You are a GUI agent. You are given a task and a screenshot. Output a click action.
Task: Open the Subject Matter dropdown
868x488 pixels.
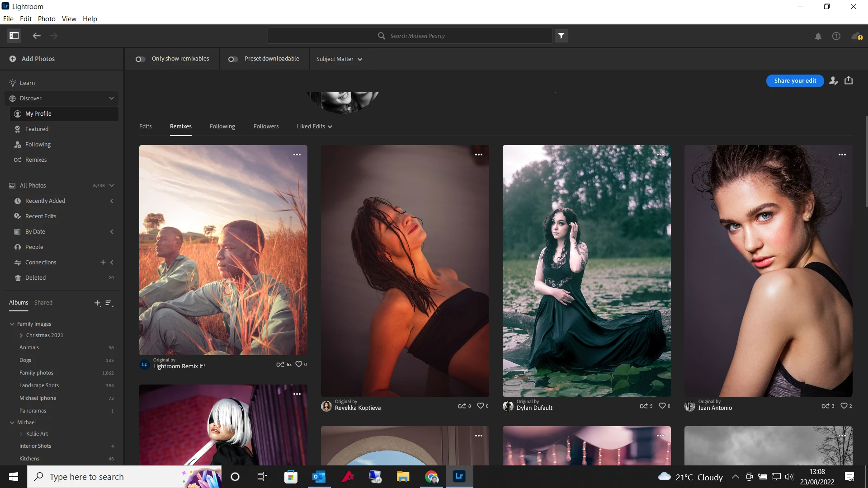(339, 59)
